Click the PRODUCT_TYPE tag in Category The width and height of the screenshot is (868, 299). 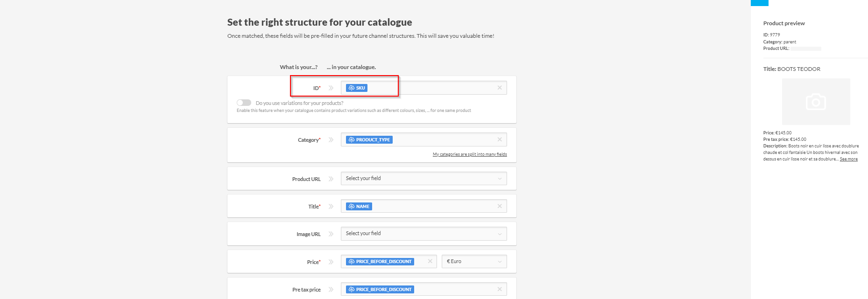pos(369,139)
